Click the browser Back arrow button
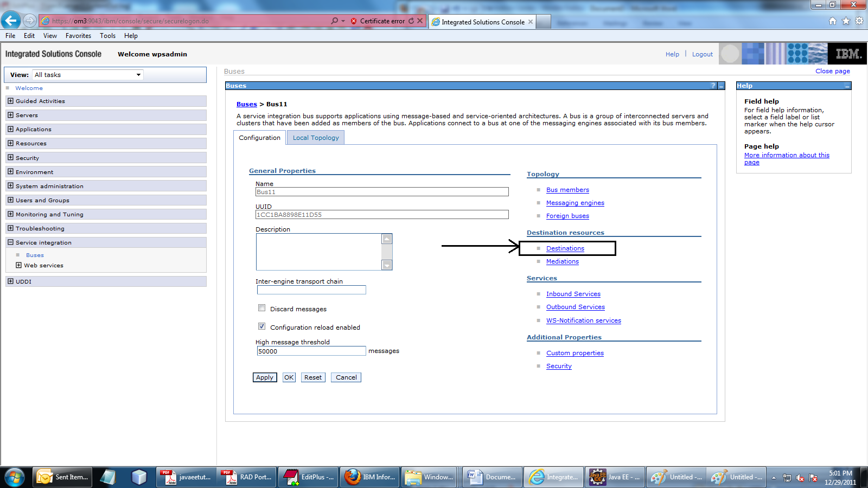 11,21
